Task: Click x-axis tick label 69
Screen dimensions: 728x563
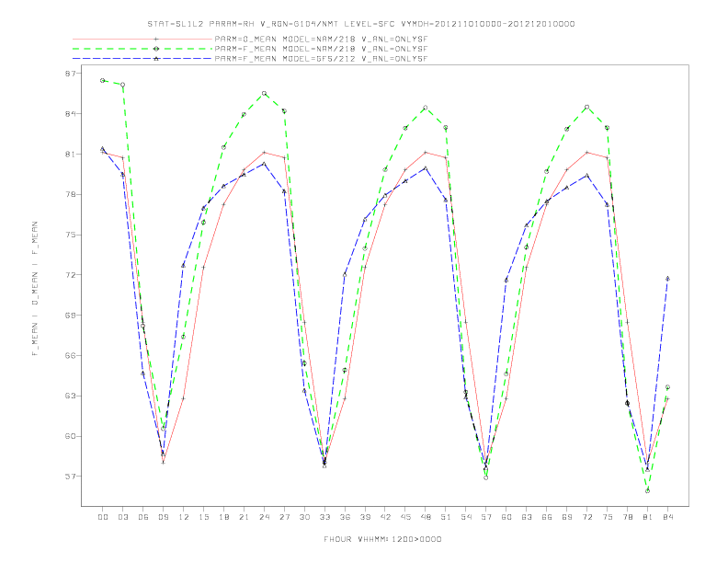Action: 567,517
